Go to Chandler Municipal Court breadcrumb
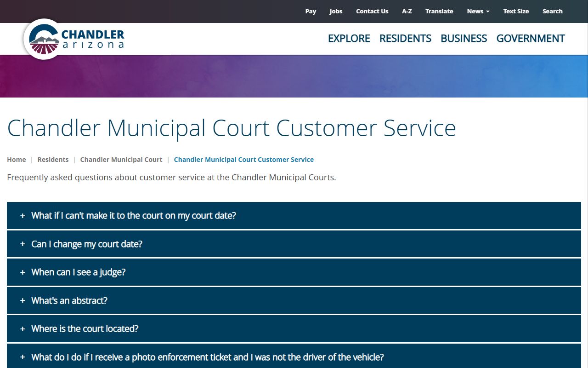Screen dimensions: 588x368 [121, 160]
